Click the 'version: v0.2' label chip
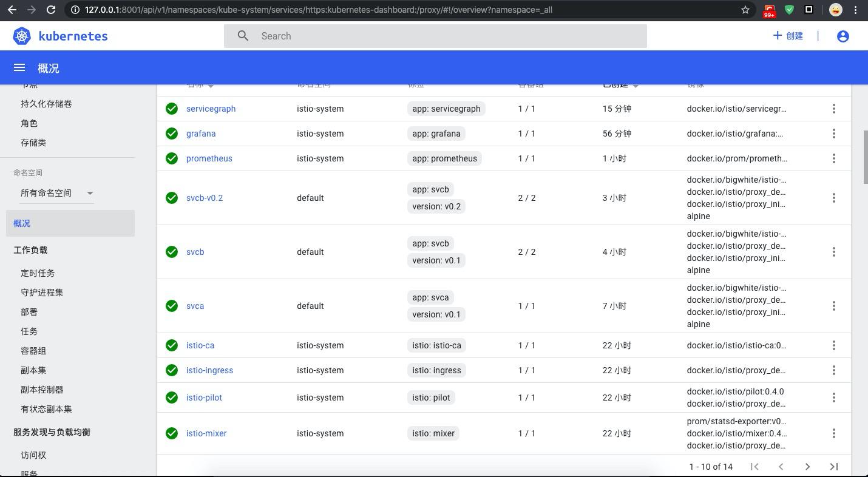The height and width of the screenshot is (477, 868). point(436,206)
